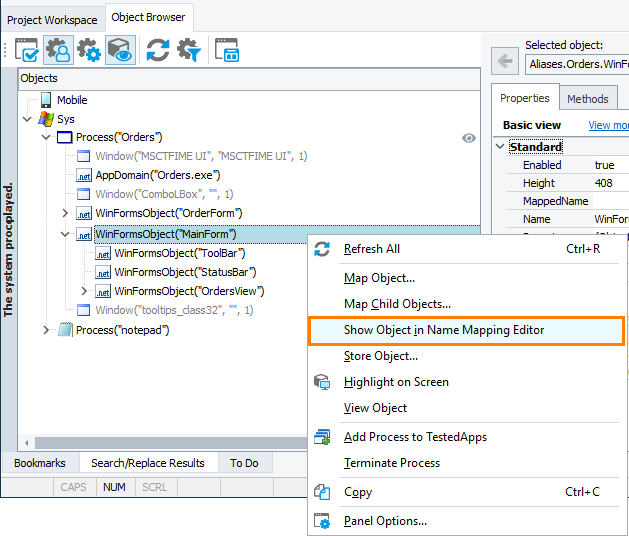
Task: Select Highlight on Screen menu entry
Action: click(396, 382)
